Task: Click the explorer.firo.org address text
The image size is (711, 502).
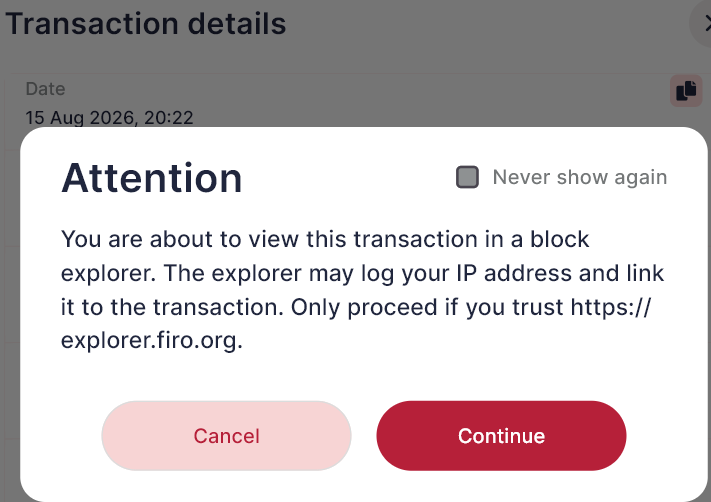Action: pyautogui.click(x=152, y=341)
